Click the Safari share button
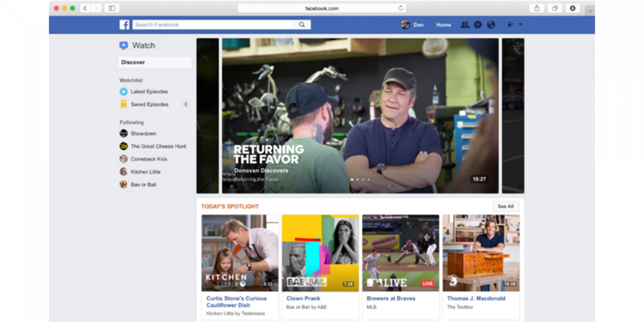The height and width of the screenshot is (322, 644). pyautogui.click(x=537, y=8)
